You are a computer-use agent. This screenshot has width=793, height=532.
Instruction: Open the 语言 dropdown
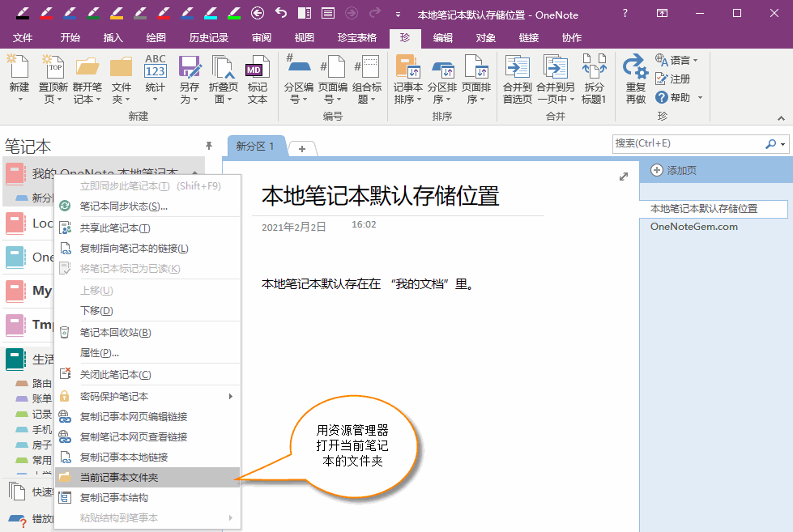pos(676,60)
